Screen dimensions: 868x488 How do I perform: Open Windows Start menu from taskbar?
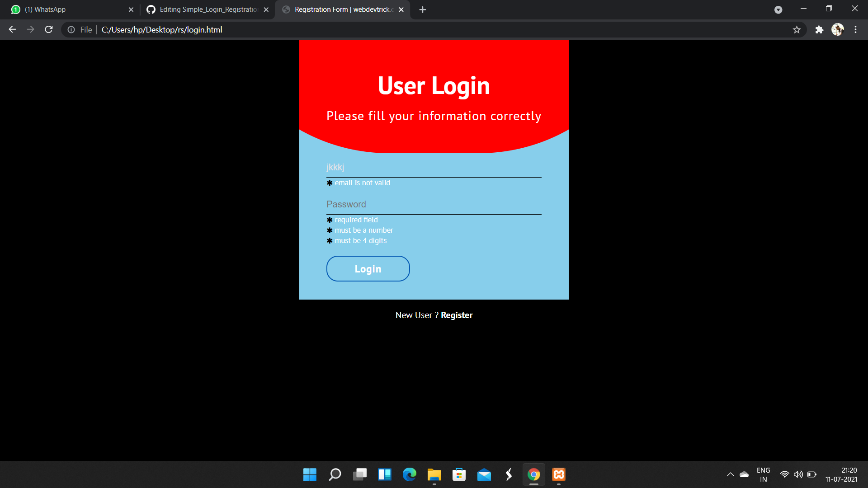click(x=310, y=474)
